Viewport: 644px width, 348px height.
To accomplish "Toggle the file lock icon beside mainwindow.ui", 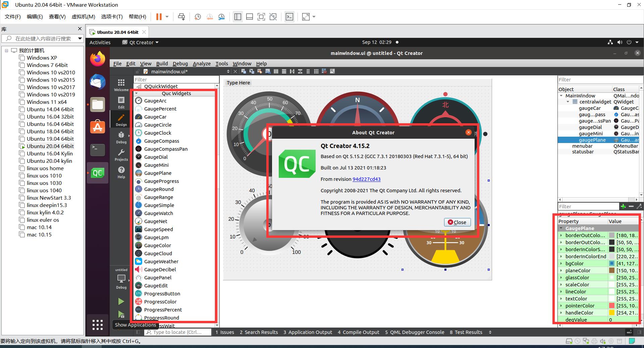I will pyautogui.click(x=138, y=71).
